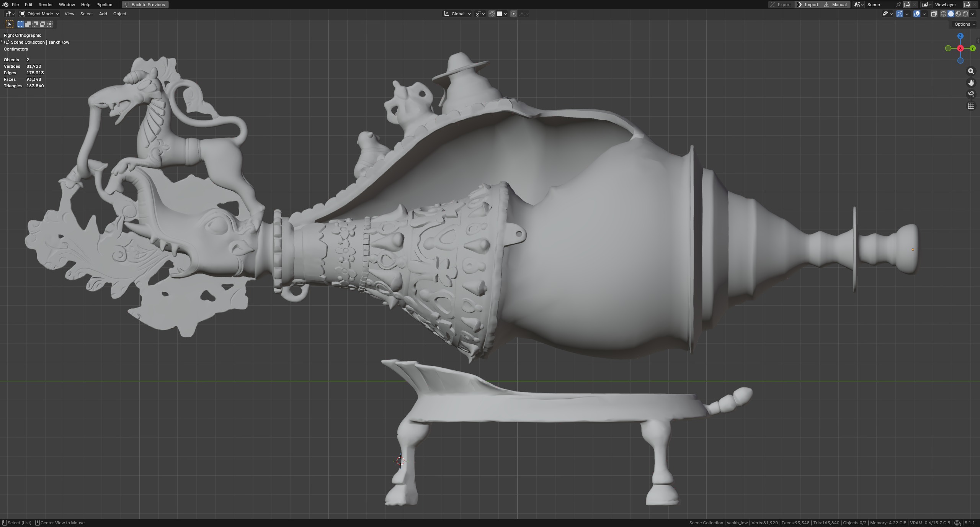Open the pivot point dropdown
Image resolution: width=980 pixels, height=527 pixels.
(480, 14)
